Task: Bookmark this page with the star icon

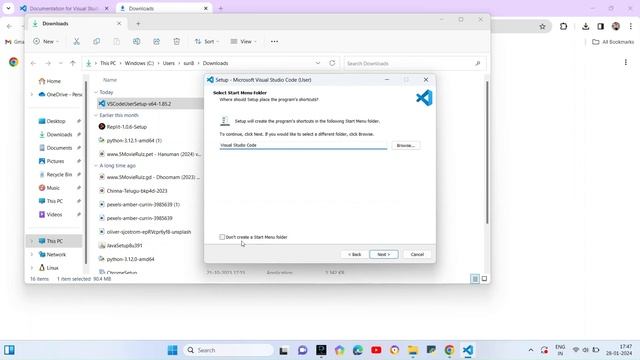Action: coord(542,27)
